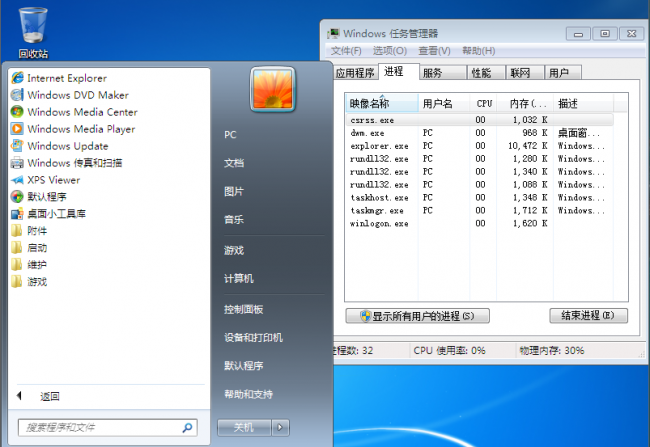Screen dimensions: 650x447
Task: Launch XPS Viewer icon
Action: 17,180
